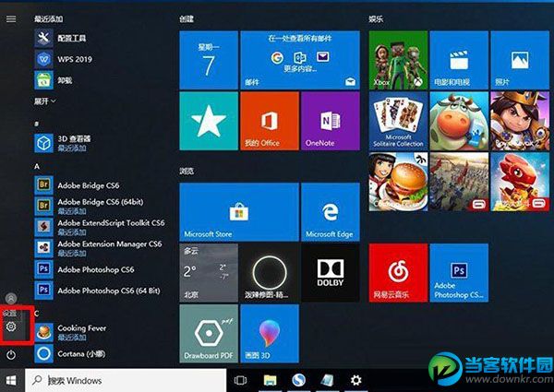Image resolution: width=554 pixels, height=392 pixels.
Task: Click the letter A section header
Action: [37, 166]
